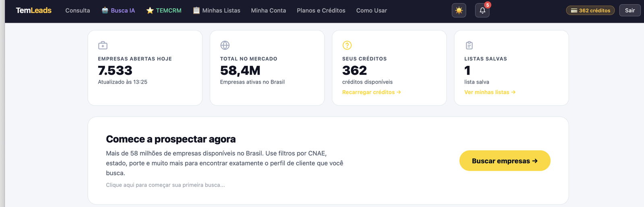
Task: Click 'créditos disponíveis' text
Action: [367, 82]
